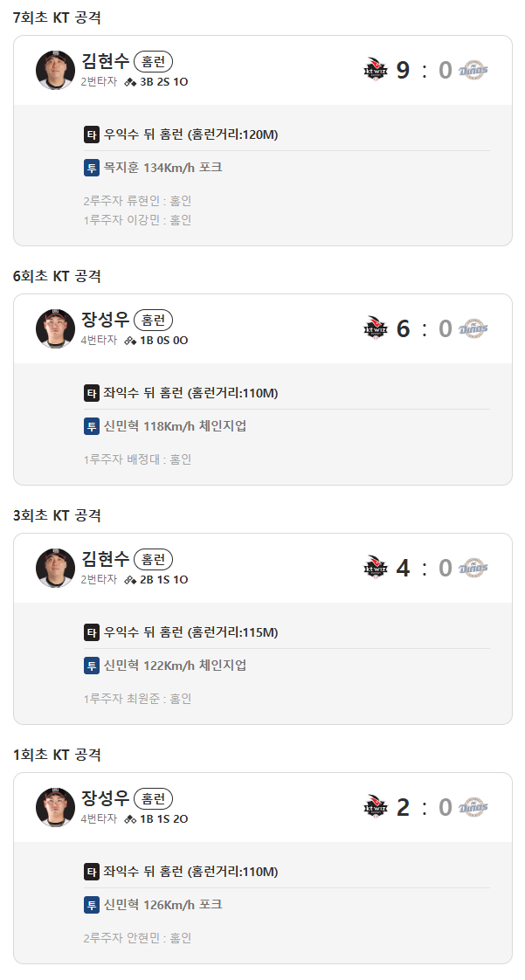Open 김현수's player photo in the 7회초 card
This screenshot has width=525, height=980.
click(x=55, y=70)
